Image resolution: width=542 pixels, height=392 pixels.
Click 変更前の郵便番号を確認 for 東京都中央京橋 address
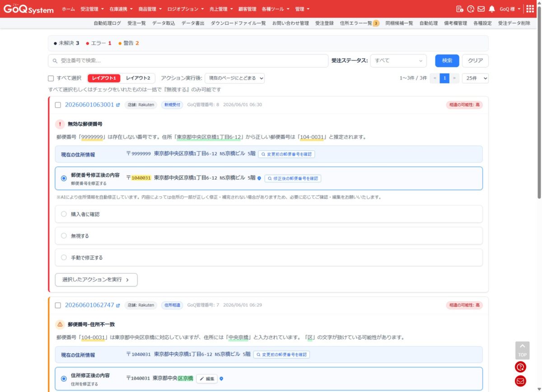coord(281,355)
